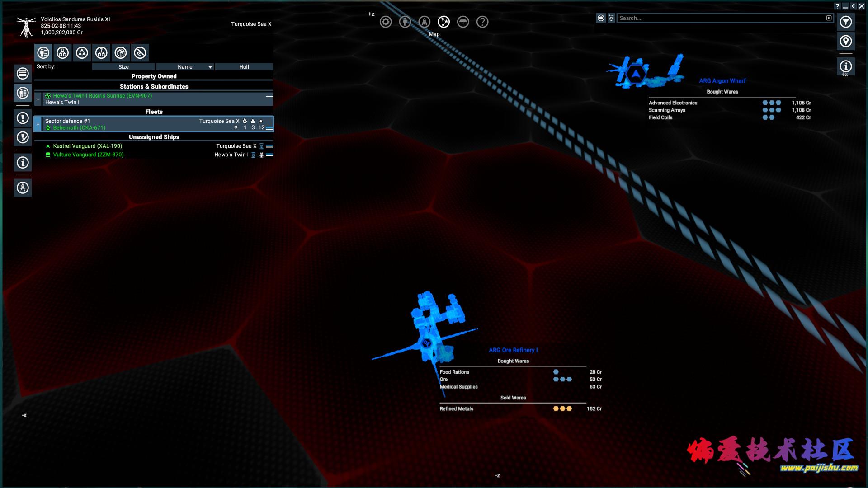Sort property list by Hull

[244, 67]
